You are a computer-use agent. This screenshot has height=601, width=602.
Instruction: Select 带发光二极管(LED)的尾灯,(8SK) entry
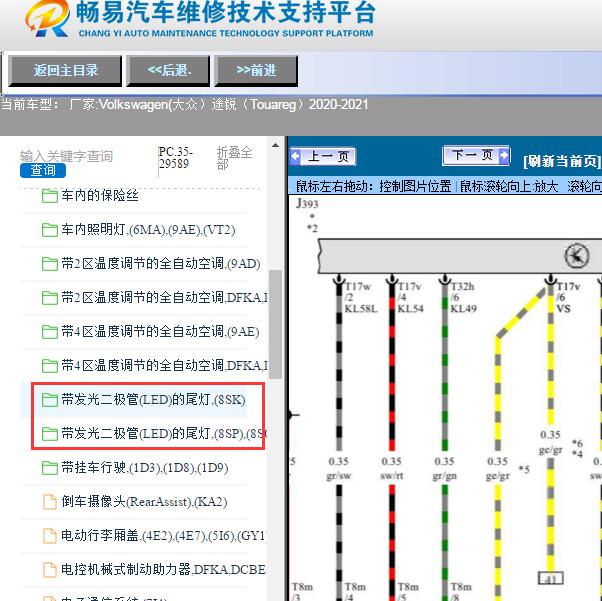tap(153, 400)
